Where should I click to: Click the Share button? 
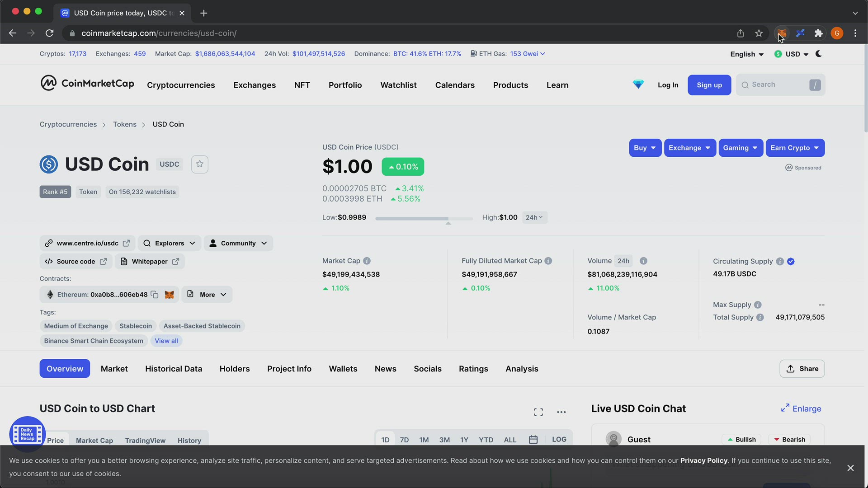tap(802, 369)
